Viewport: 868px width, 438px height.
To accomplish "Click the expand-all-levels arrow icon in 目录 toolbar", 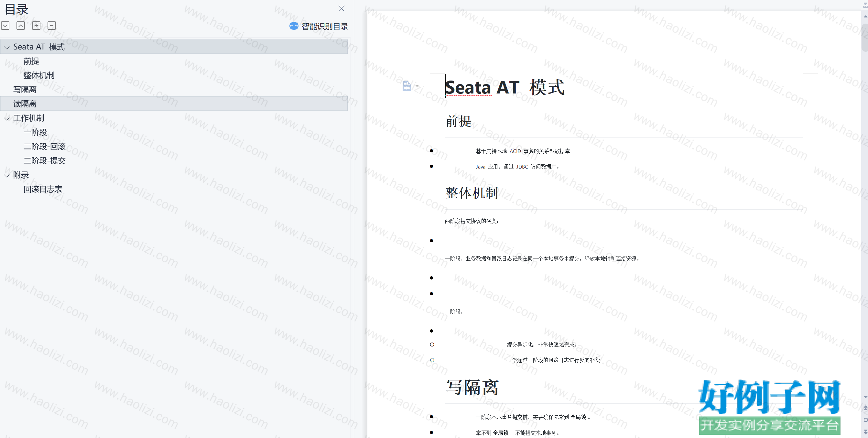I will click(5, 26).
